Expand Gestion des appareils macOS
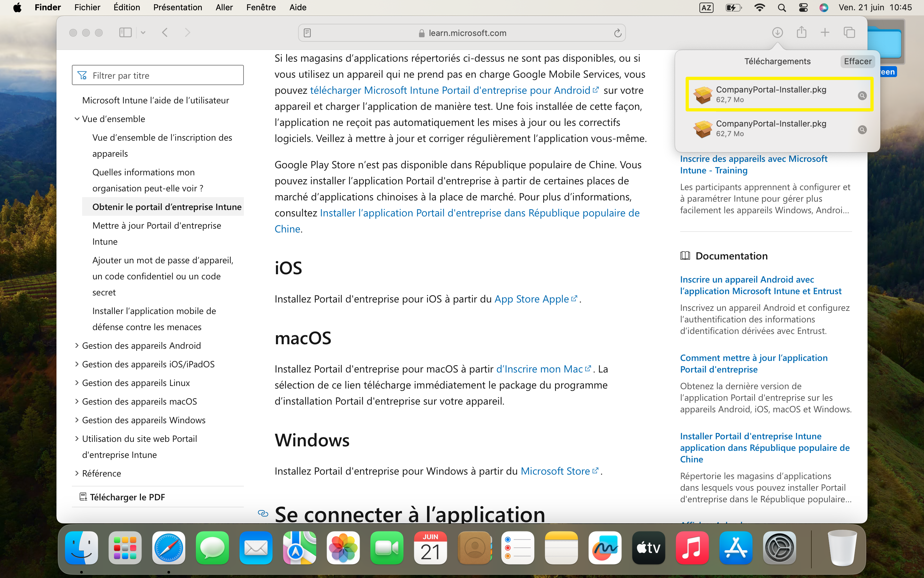Image resolution: width=924 pixels, height=578 pixels. coord(77,401)
